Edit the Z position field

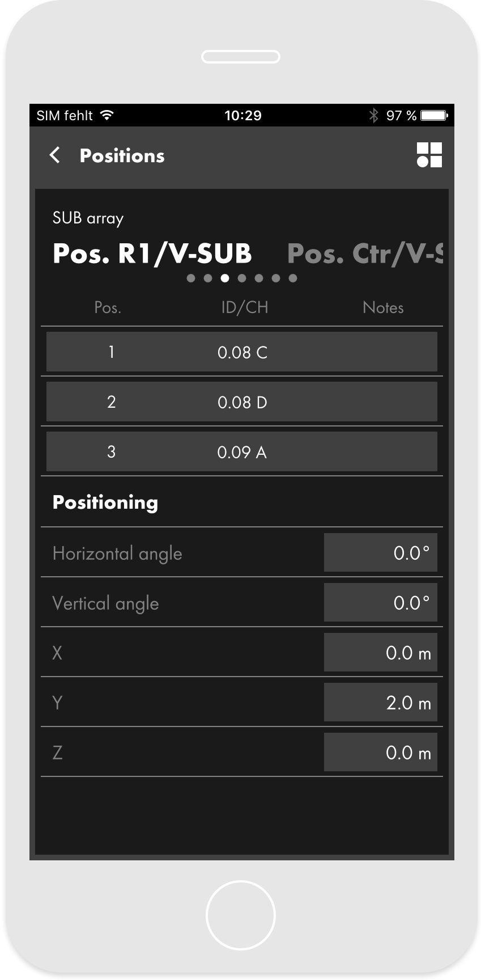pyautogui.click(x=380, y=752)
